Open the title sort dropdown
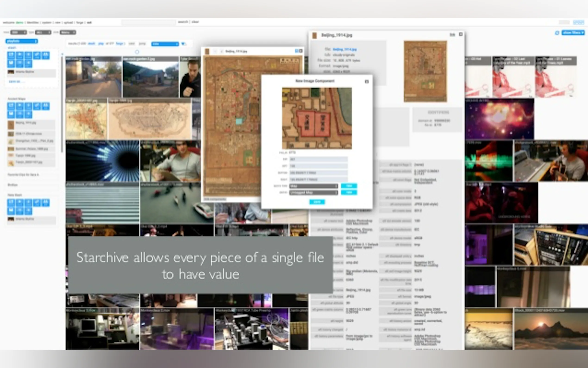 (165, 44)
